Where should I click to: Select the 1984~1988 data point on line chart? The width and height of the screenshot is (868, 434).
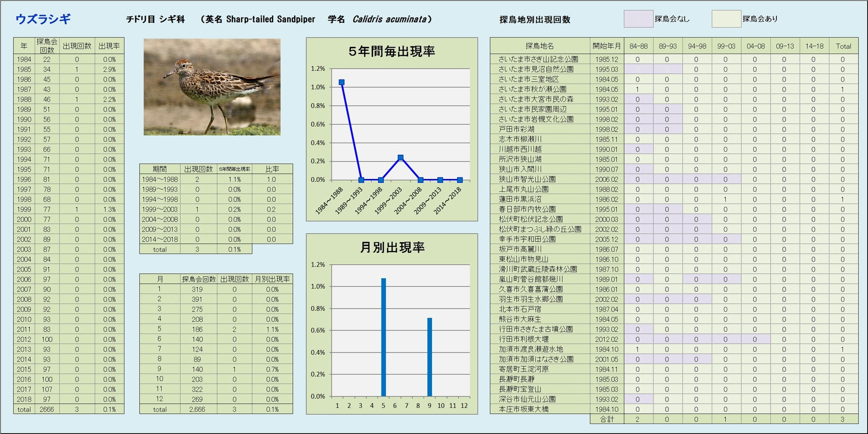(341, 82)
